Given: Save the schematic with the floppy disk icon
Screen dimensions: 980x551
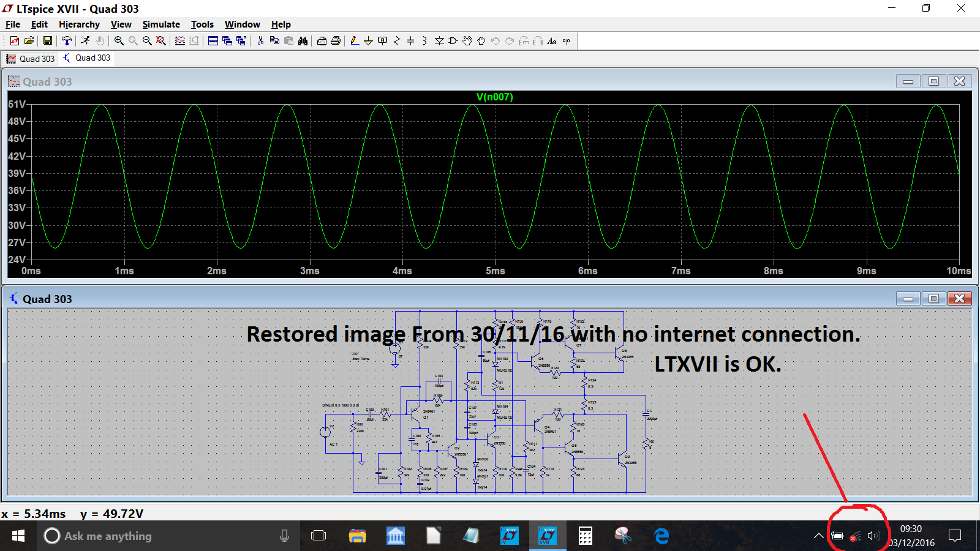Looking at the screenshot, I should [47, 41].
